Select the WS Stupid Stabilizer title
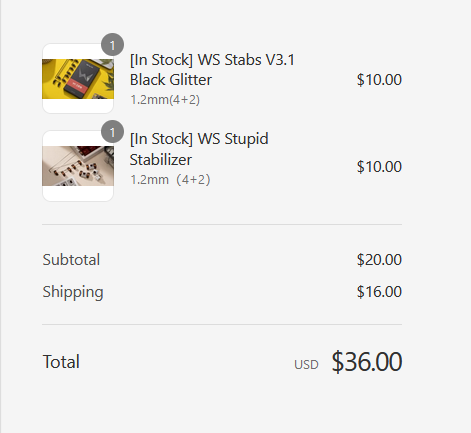Image resolution: width=471 pixels, height=433 pixels. [x=199, y=149]
